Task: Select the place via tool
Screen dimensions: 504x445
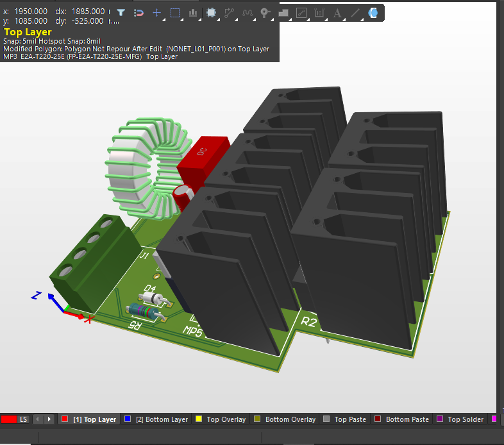Action: pyautogui.click(x=265, y=13)
